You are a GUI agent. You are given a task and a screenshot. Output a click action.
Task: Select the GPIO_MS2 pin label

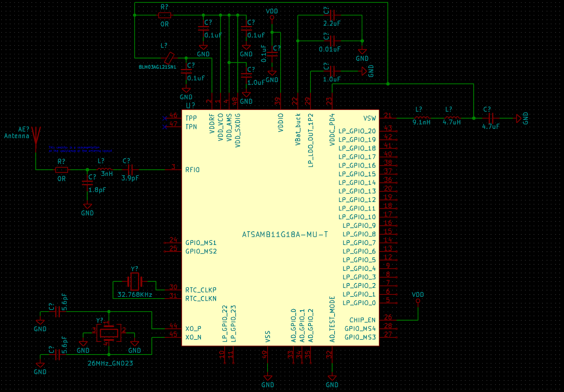(x=201, y=251)
